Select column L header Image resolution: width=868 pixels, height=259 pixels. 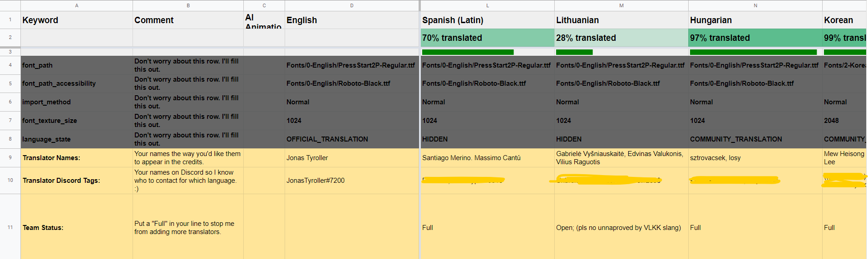point(488,5)
